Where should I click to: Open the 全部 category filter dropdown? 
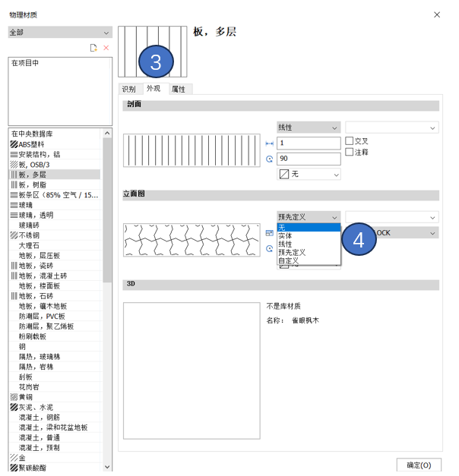pyautogui.click(x=59, y=33)
